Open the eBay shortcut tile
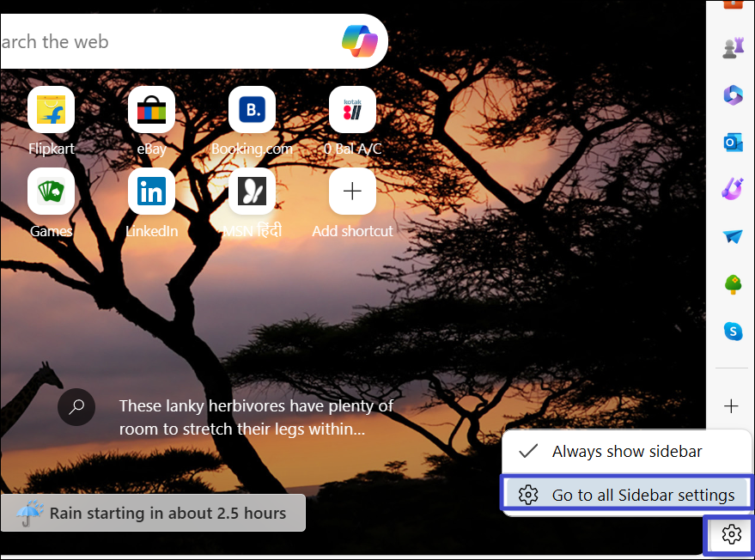The width and height of the screenshot is (755, 560). point(151,110)
